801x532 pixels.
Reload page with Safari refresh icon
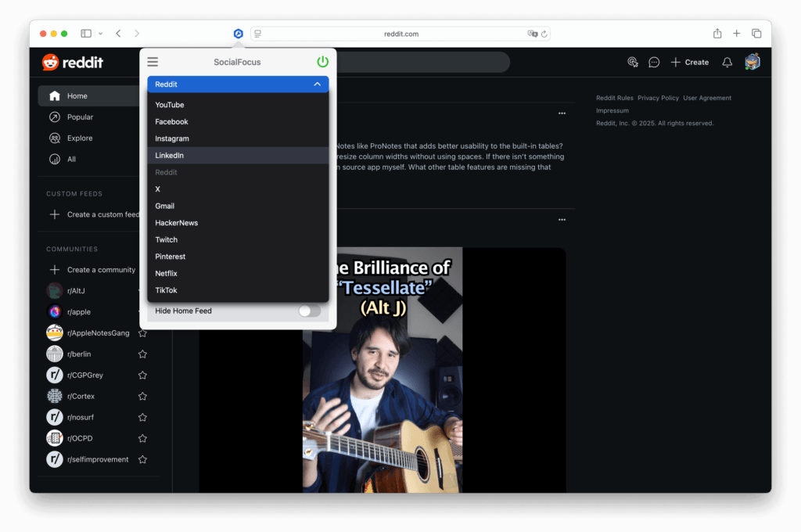[544, 34]
